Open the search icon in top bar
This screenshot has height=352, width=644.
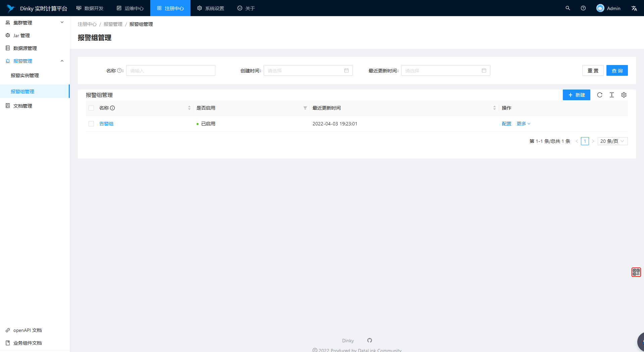pos(568,8)
